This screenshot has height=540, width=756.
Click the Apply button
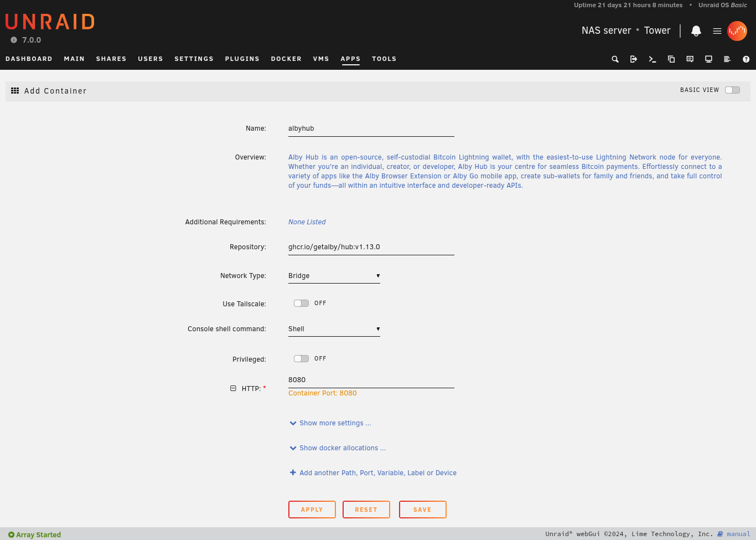pos(312,510)
